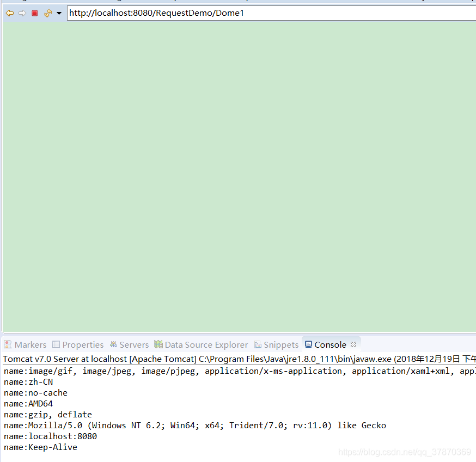The width and height of the screenshot is (476, 462).
Task: Click the Data Source Explorer icon
Action: click(x=158, y=344)
